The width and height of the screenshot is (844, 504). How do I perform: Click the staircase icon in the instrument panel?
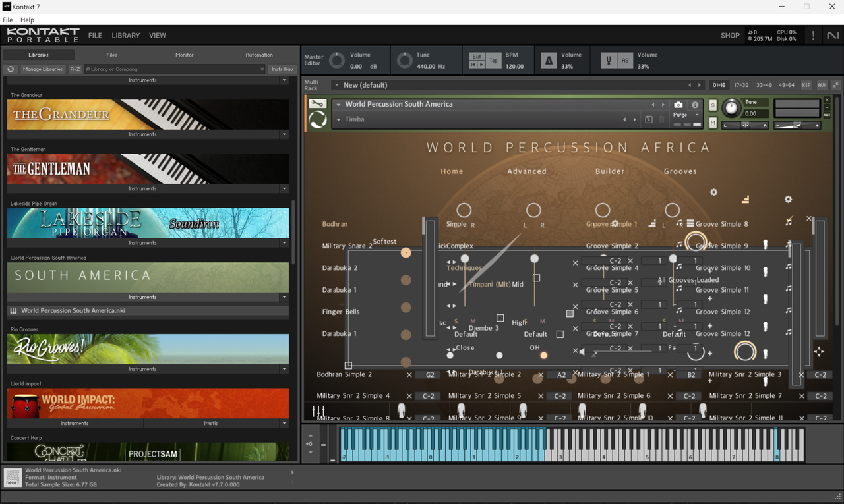coord(746,199)
